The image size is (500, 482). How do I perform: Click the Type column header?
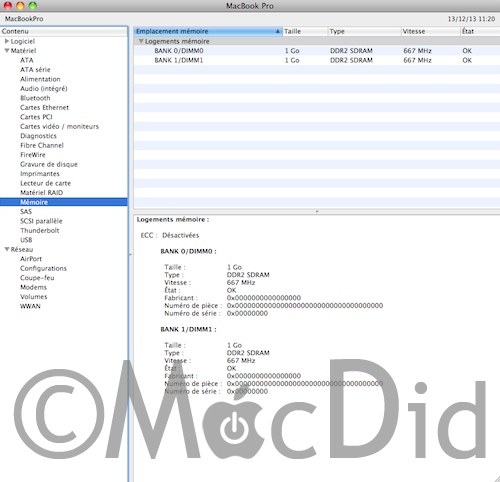coord(365,31)
